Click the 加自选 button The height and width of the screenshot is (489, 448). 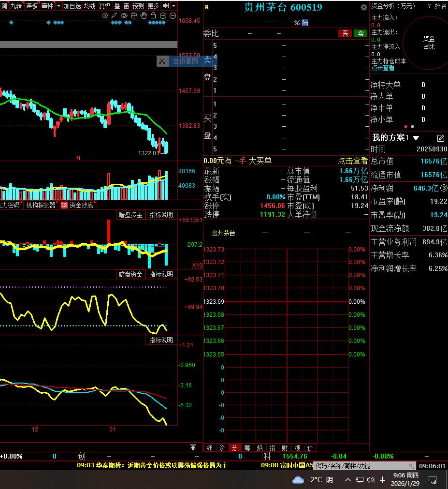pos(72,6)
